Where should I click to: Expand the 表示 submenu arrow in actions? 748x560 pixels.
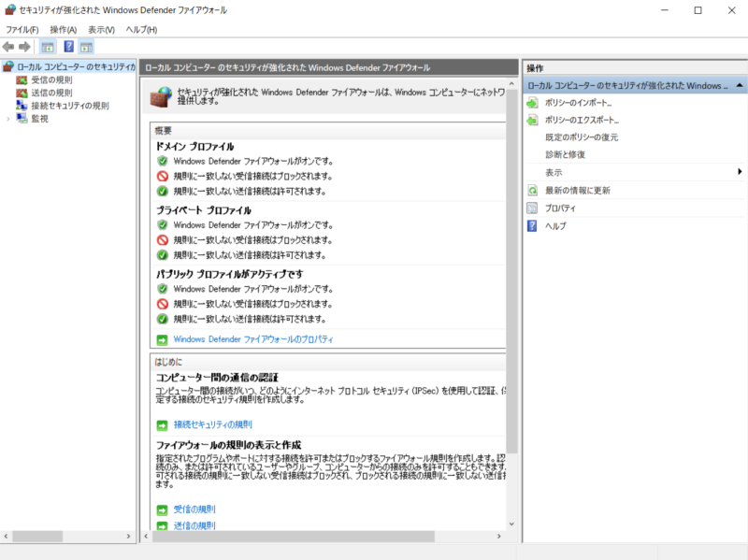[740, 172]
